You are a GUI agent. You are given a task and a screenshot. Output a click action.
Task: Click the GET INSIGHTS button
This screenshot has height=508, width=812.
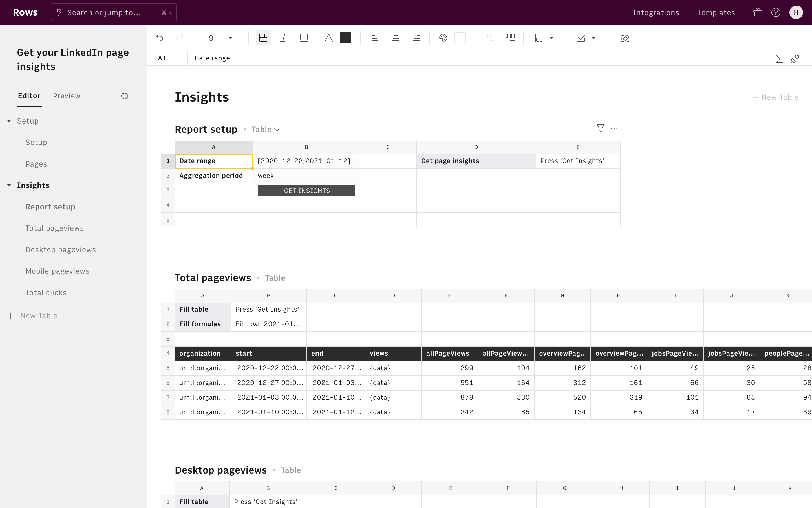[x=306, y=191]
